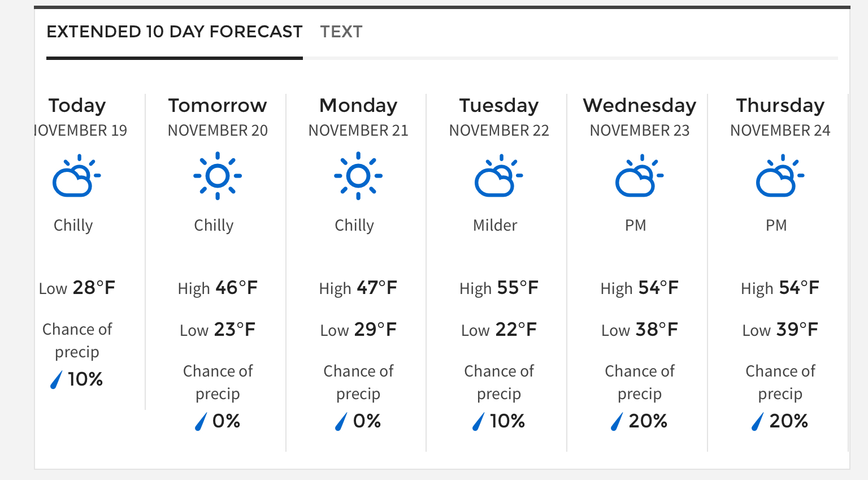The width and height of the screenshot is (868, 480).
Task: Click Monday's sunny weather icon
Action: (x=358, y=176)
